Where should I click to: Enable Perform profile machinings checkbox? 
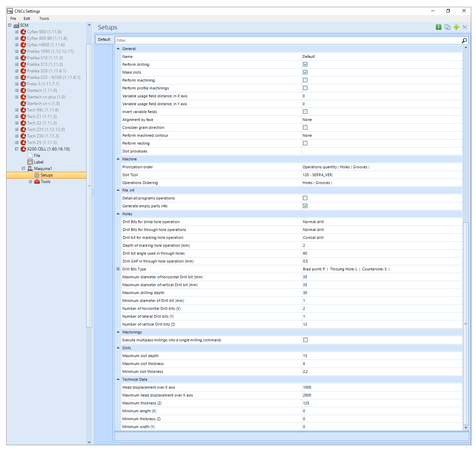coord(305,88)
